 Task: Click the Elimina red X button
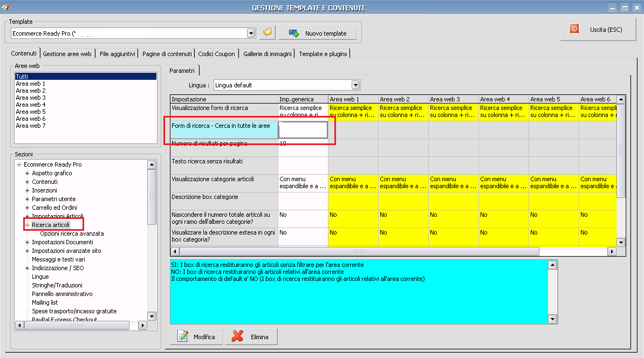coord(251,337)
